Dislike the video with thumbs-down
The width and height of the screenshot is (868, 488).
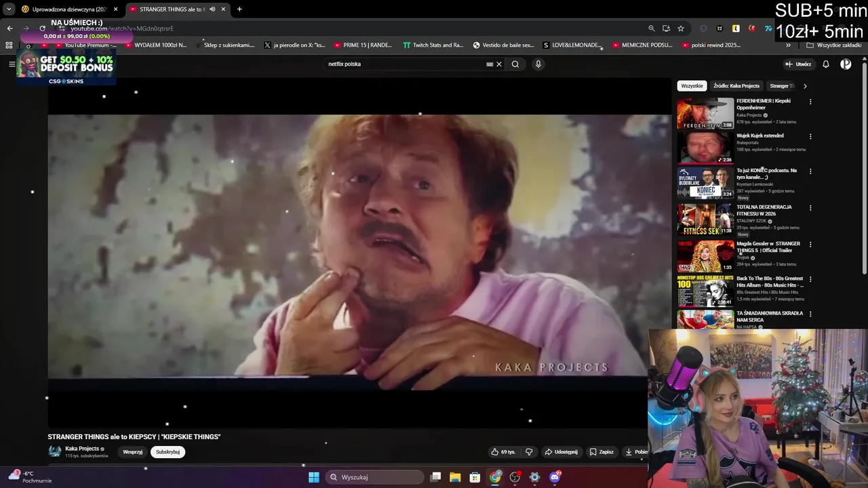[529, 452]
